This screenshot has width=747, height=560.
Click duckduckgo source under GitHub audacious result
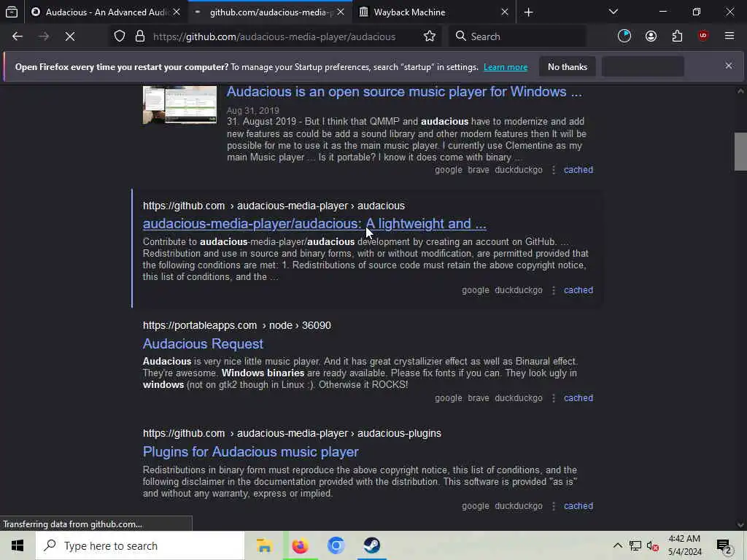(x=519, y=290)
